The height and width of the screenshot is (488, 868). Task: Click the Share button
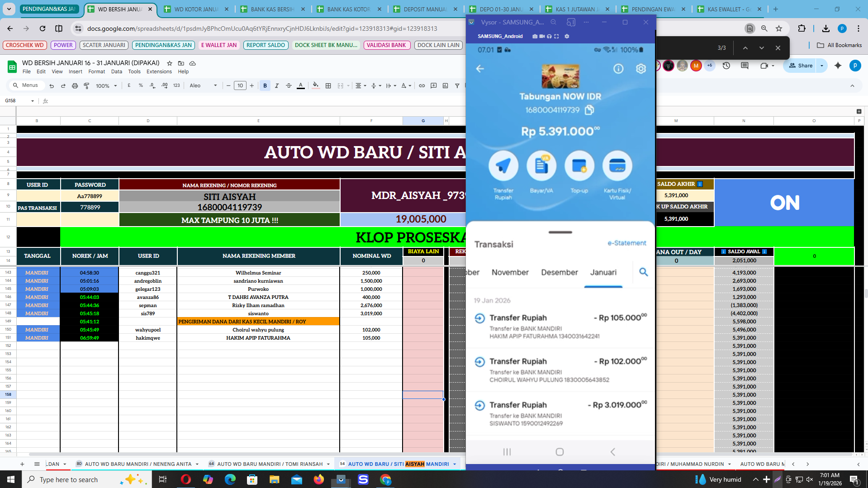coord(801,66)
